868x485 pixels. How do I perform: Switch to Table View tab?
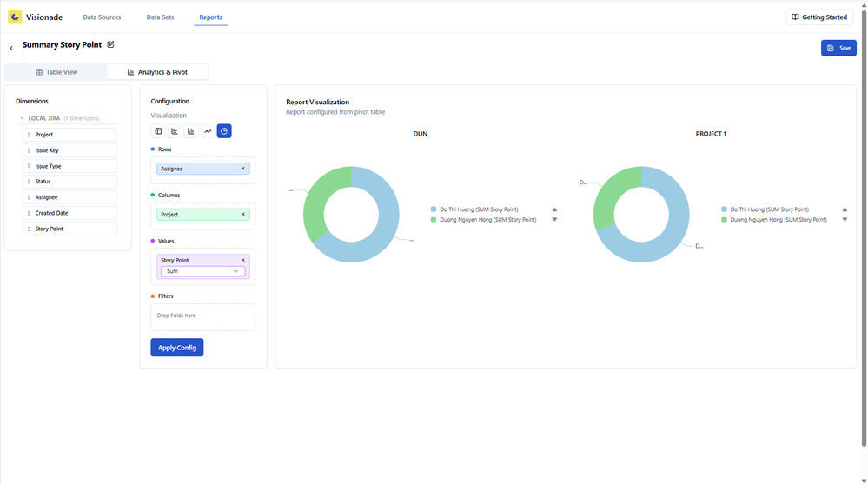click(56, 72)
